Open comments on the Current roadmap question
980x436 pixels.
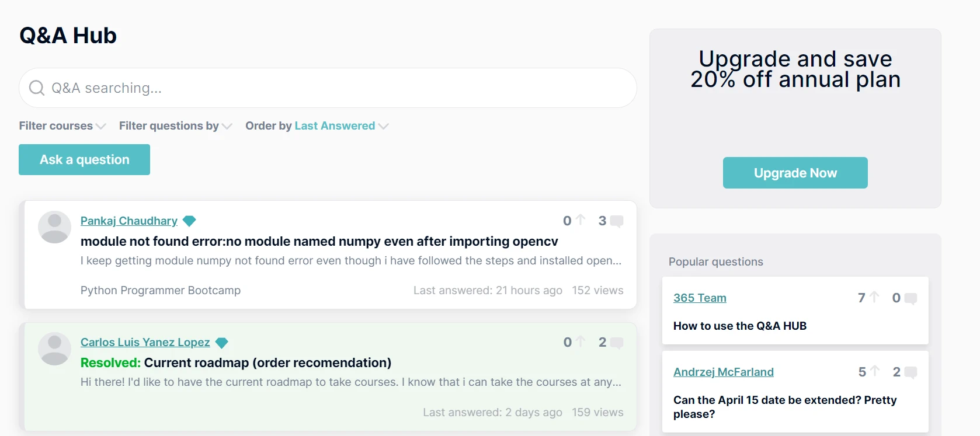(x=616, y=343)
